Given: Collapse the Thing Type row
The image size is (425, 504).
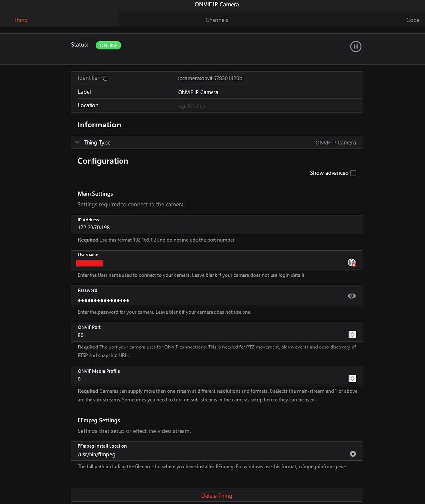Looking at the screenshot, I should [77, 142].
